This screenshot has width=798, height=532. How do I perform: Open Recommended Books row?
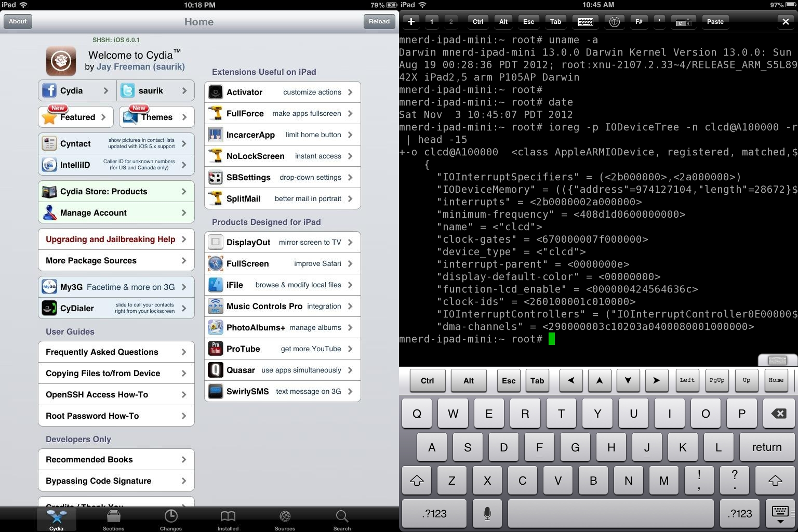point(116,460)
